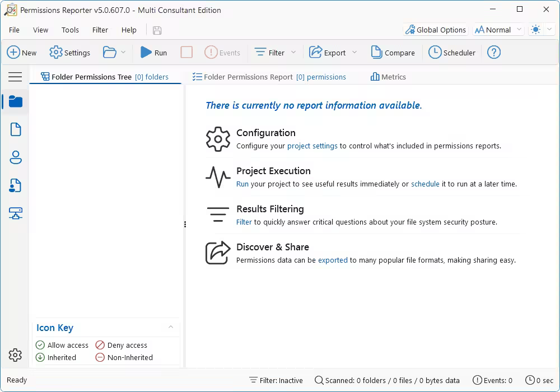Open the Export dropdown arrow
Image resolution: width=560 pixels, height=392 pixels.
tap(355, 52)
